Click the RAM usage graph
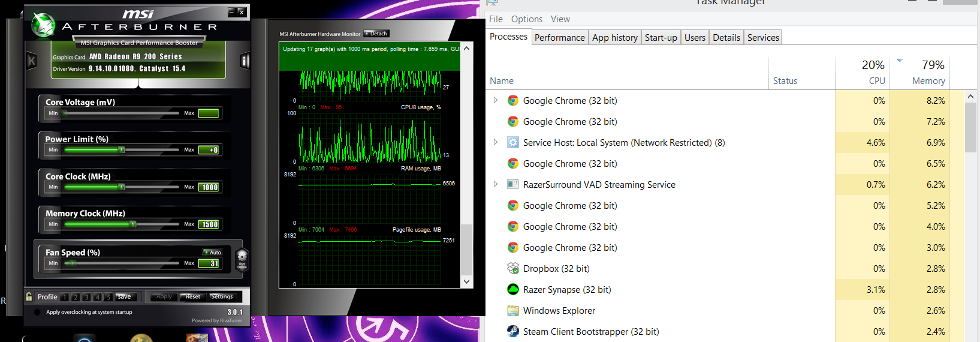The image size is (980, 342). pyautogui.click(x=370, y=199)
